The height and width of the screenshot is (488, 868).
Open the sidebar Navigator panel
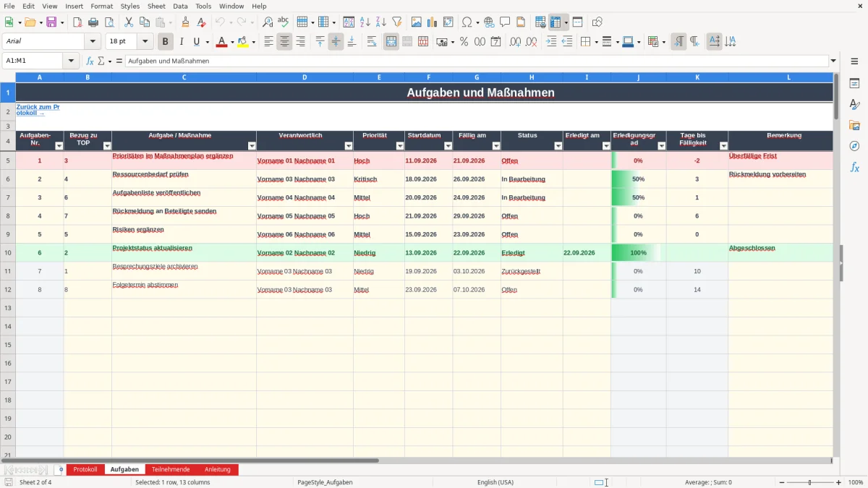click(x=855, y=147)
